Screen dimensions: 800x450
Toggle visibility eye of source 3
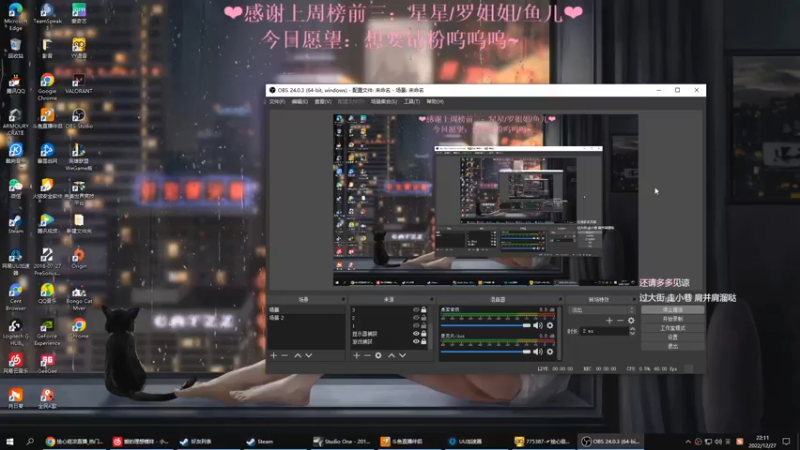(x=416, y=310)
